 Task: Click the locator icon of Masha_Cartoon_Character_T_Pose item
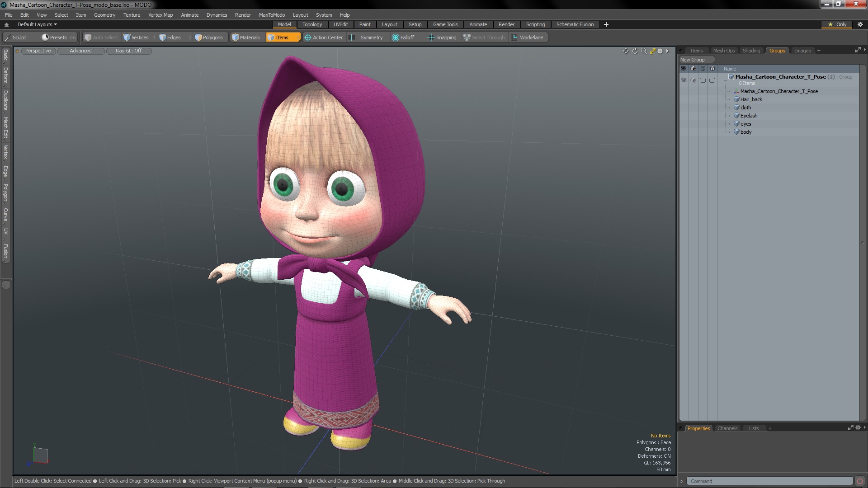[736, 91]
